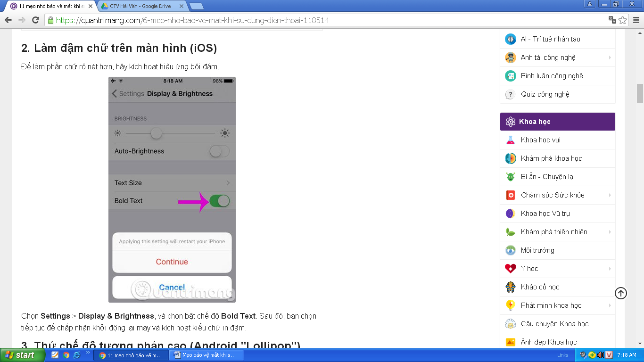Screen dimensions: 644x362
Task: Expand the Khám phá thiên nhiên submenu arrow
Action: point(610,232)
